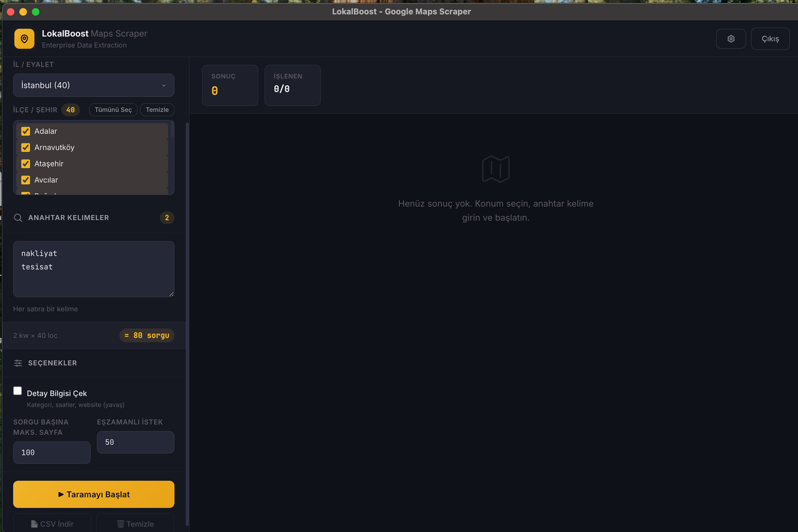This screenshot has width=798, height=532.
Task: Click the yellow macOS minimize window button
Action: click(23, 12)
